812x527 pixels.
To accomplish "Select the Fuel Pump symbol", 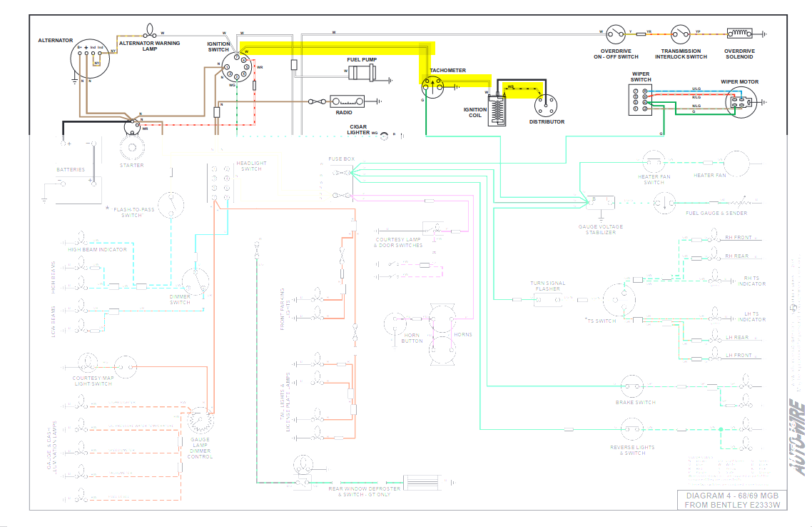I will [x=362, y=73].
